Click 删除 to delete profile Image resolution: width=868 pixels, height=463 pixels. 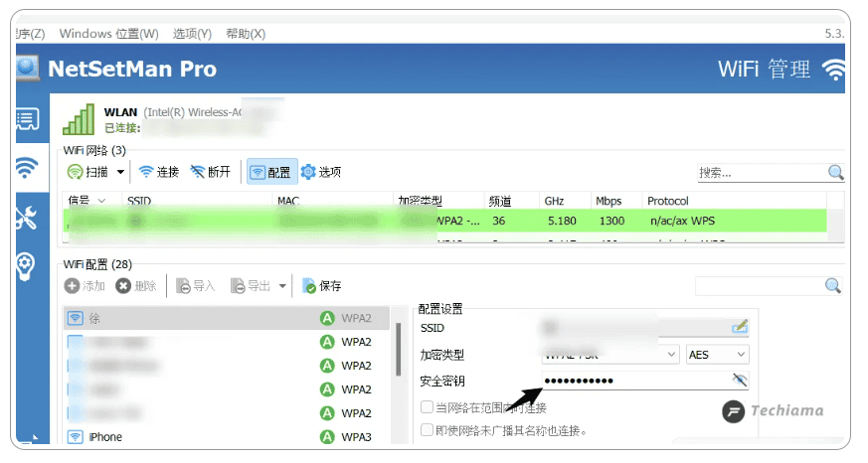[136, 285]
